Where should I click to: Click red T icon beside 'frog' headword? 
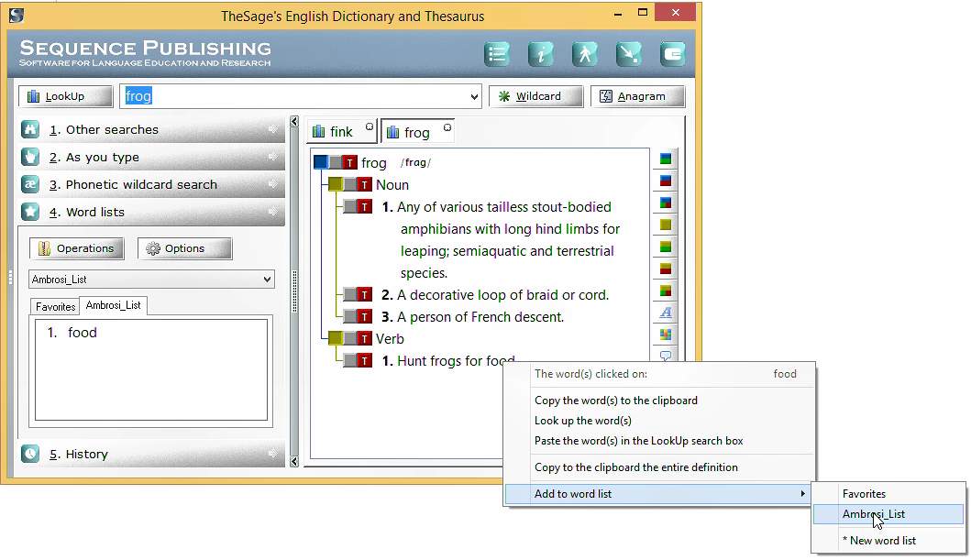point(350,163)
